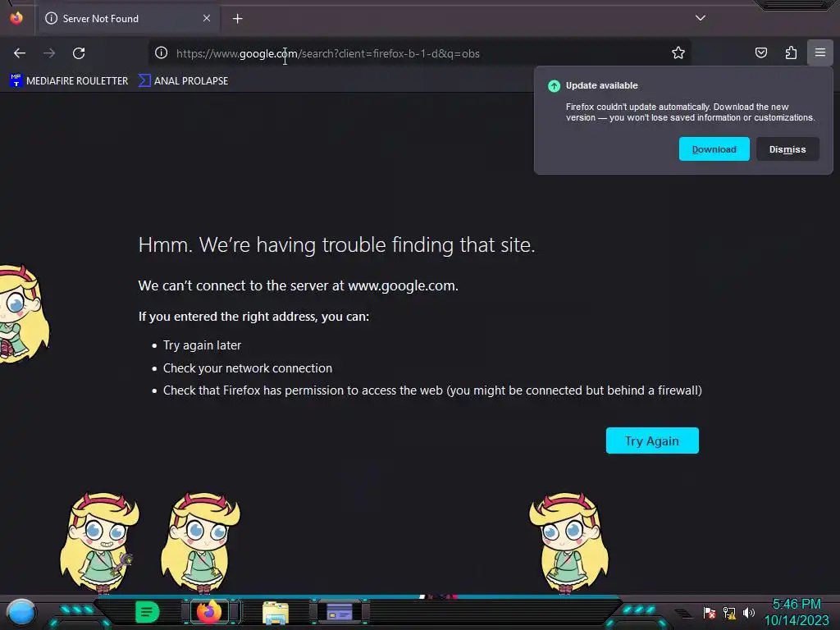Open MEDIAFIRE ROULETTER bookmark
This screenshot has height=630, width=840.
[69, 81]
